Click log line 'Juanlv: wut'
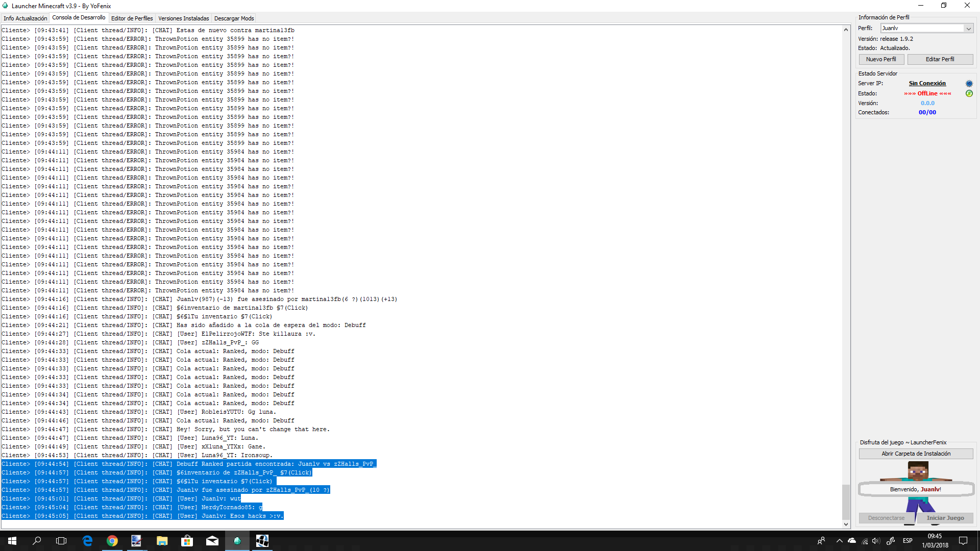 (x=121, y=499)
